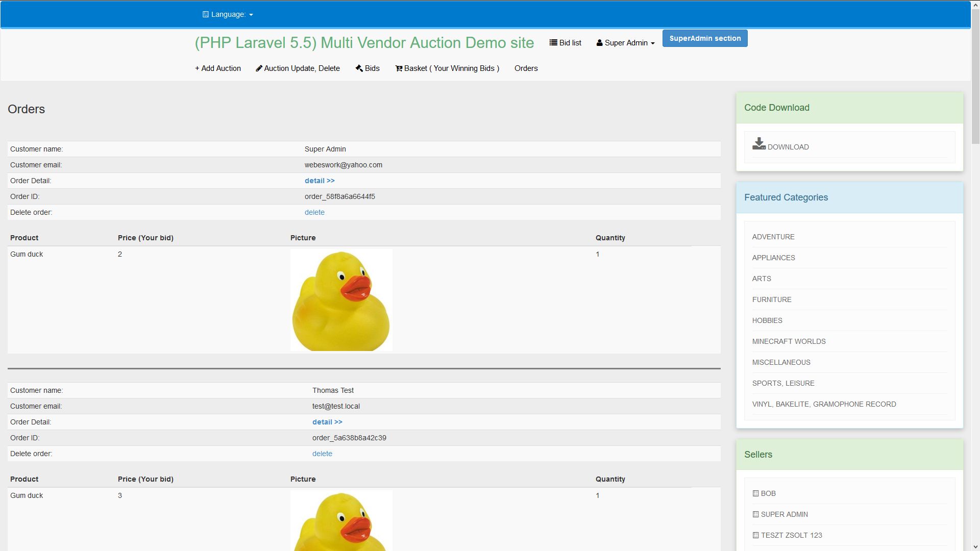Click the pencil icon for Auction Update
This screenshot has height=551, width=980.
pyautogui.click(x=259, y=68)
